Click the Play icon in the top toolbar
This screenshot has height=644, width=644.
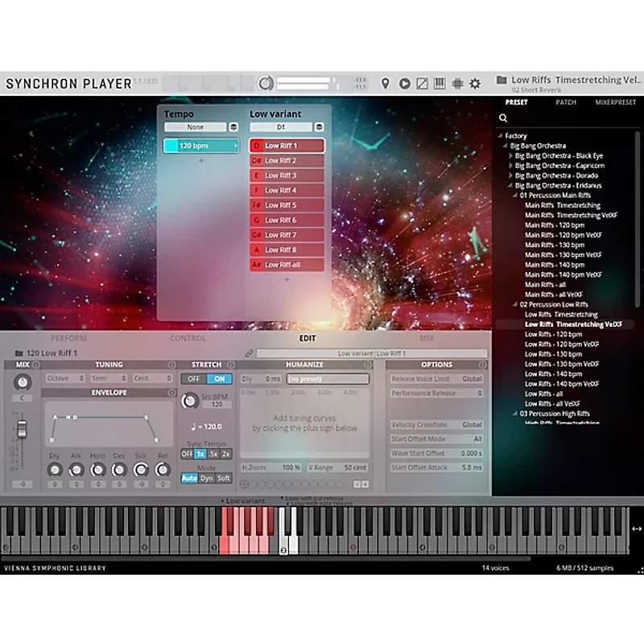pyautogui.click(x=405, y=83)
